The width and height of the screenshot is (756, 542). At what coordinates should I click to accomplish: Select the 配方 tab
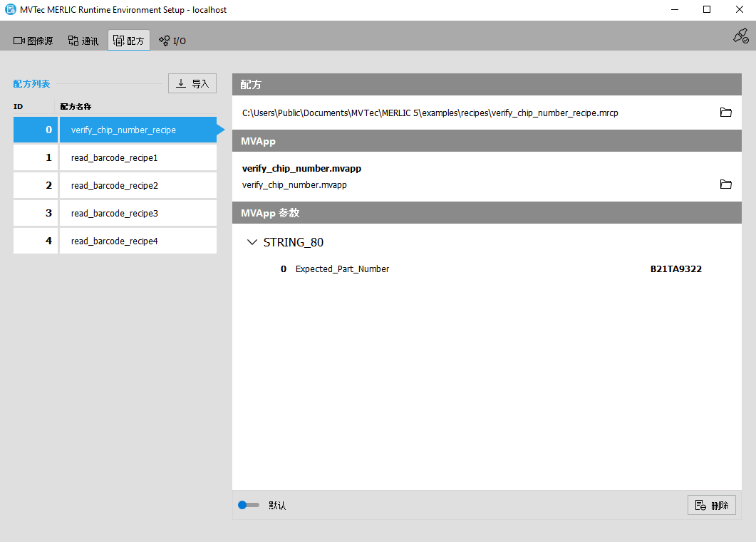coord(129,41)
